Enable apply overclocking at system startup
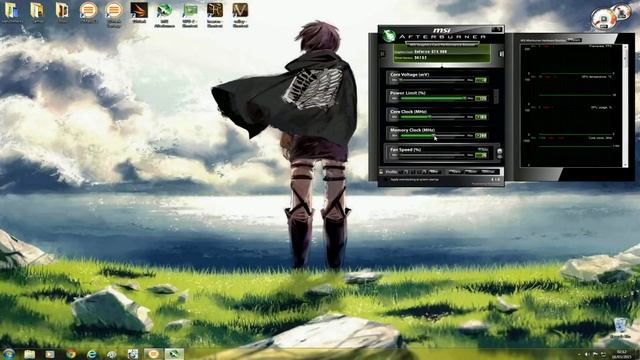Screen dimensions: 640x360 pos(387,179)
